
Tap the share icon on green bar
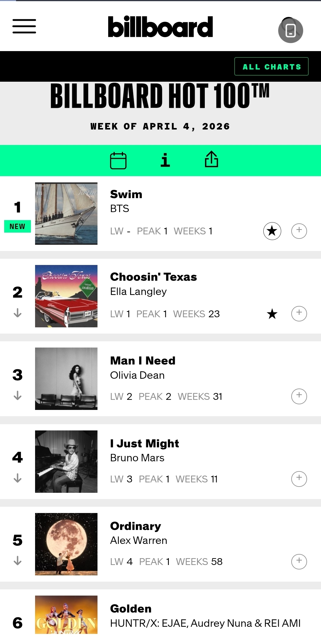click(212, 160)
